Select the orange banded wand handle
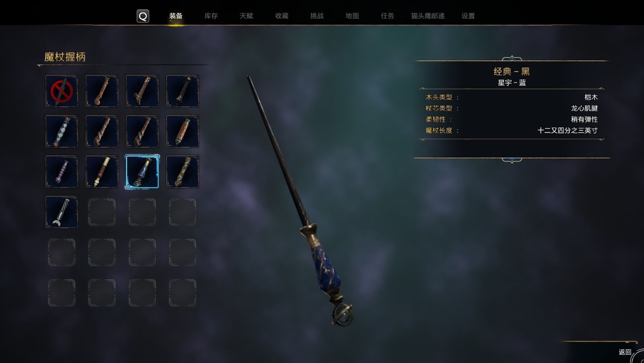The image size is (644, 363). coord(182,131)
